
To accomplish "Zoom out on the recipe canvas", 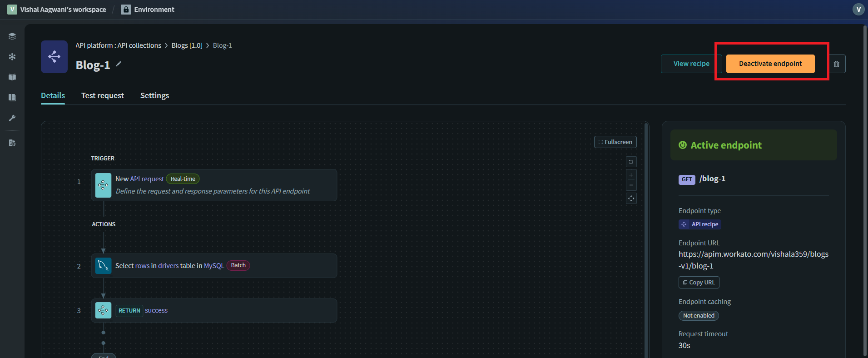I will (631, 185).
